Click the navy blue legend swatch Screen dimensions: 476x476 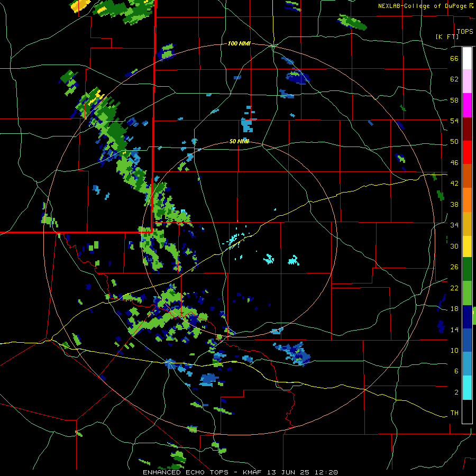click(x=467, y=317)
